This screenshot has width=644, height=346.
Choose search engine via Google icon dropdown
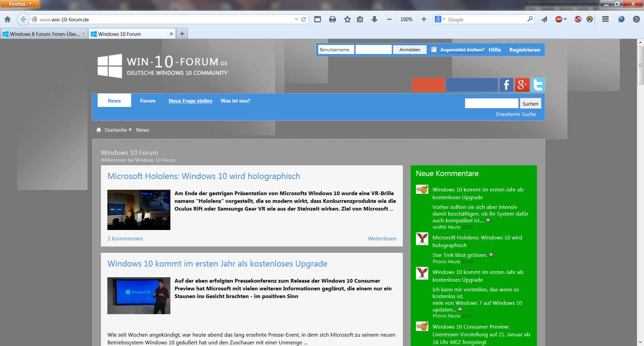point(440,19)
